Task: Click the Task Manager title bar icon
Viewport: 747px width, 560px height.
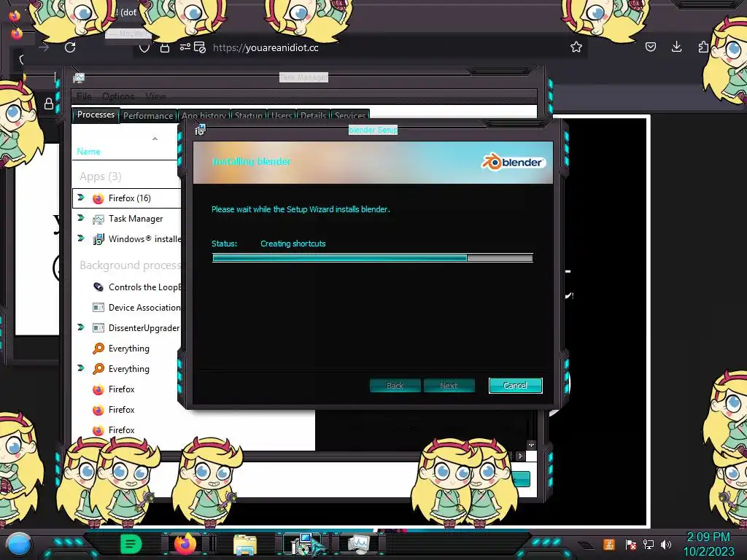Action: pyautogui.click(x=79, y=77)
